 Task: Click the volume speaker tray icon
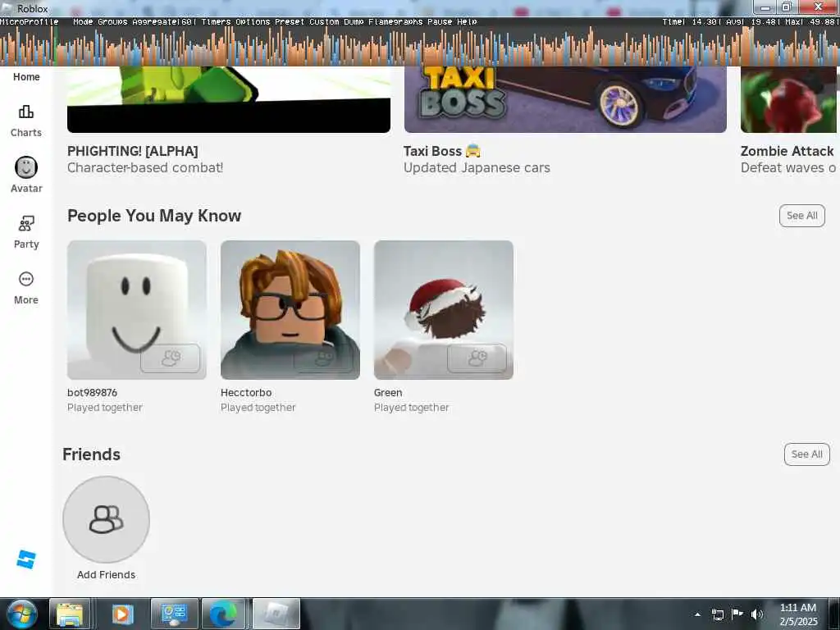pos(757,614)
